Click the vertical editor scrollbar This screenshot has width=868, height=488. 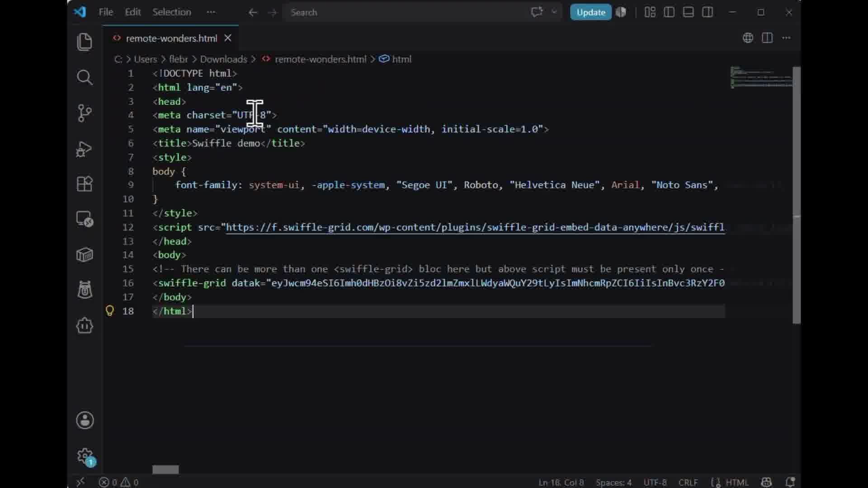797,195
